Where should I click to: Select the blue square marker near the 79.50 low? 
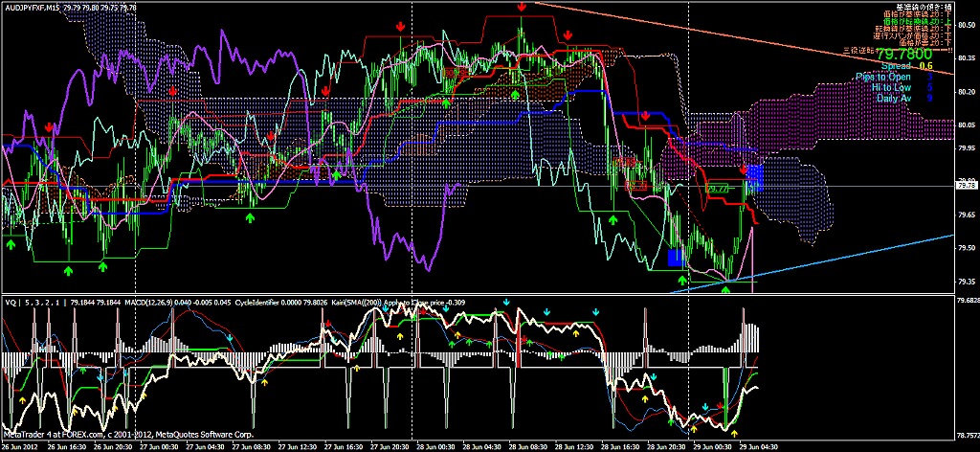click(x=675, y=257)
